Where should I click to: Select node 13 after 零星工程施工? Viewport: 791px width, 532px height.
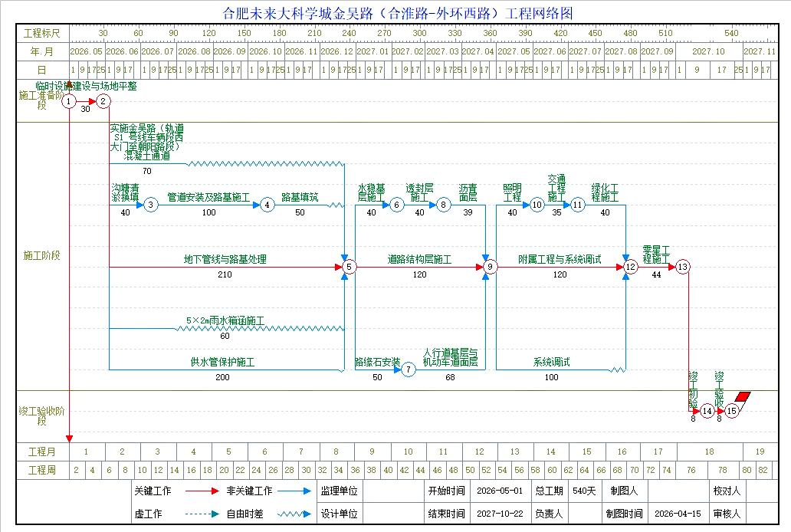pyautogui.click(x=682, y=267)
